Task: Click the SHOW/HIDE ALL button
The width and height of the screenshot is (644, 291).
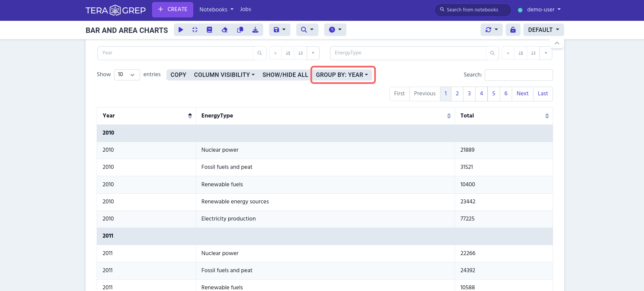Action: (285, 75)
